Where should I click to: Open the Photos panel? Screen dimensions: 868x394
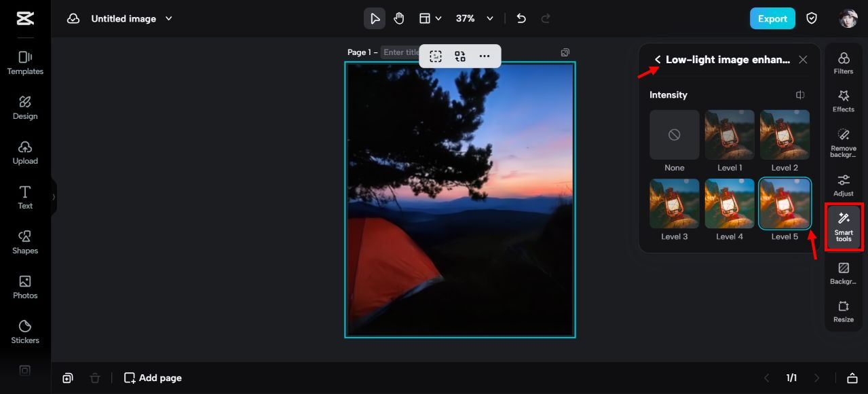coord(25,287)
